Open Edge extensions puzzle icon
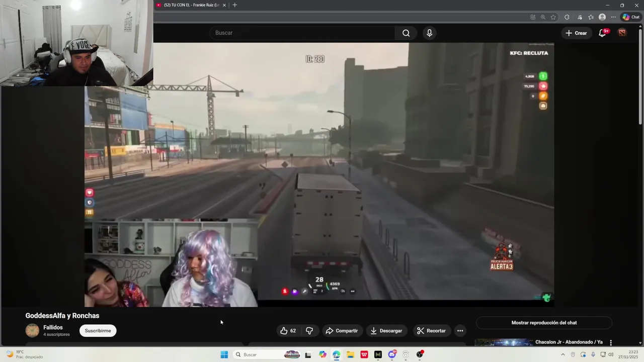Image resolution: width=644 pixels, height=362 pixels. (x=567, y=17)
